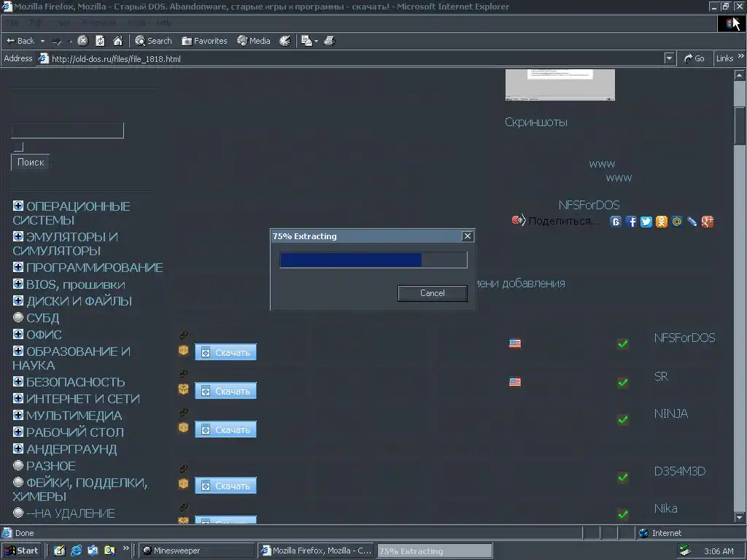
Task: Stop page loading with the Stop icon
Action: click(83, 41)
